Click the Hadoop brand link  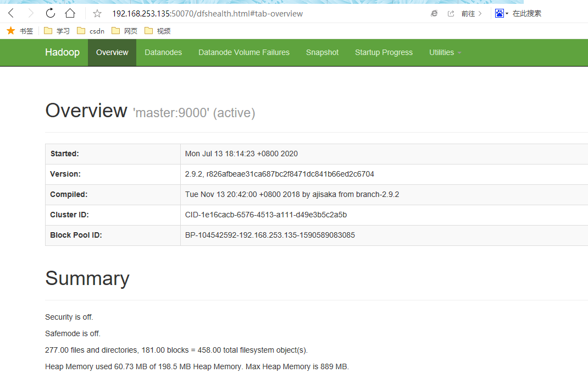coord(62,52)
